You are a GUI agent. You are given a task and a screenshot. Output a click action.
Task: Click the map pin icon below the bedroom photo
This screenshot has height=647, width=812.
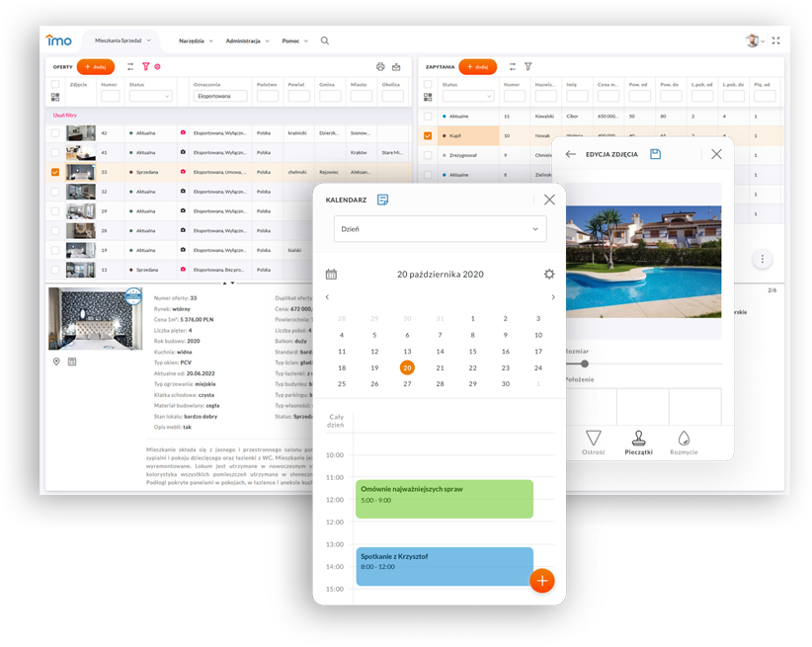click(56, 362)
